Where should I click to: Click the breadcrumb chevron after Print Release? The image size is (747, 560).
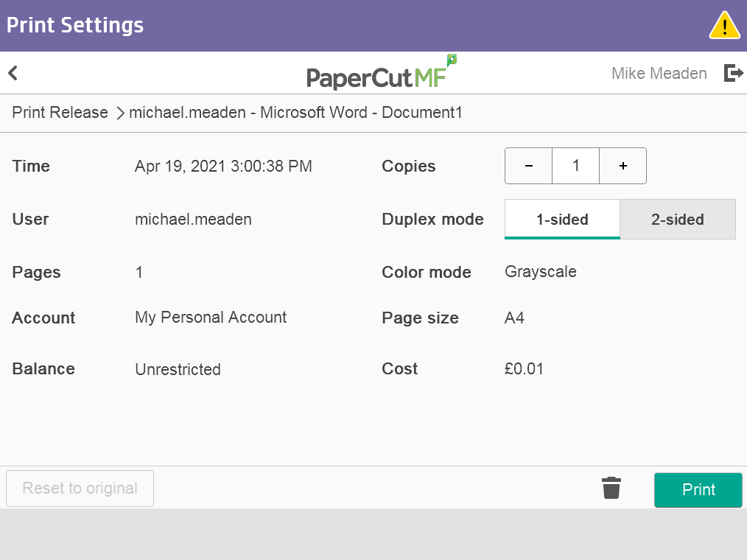[x=121, y=113]
